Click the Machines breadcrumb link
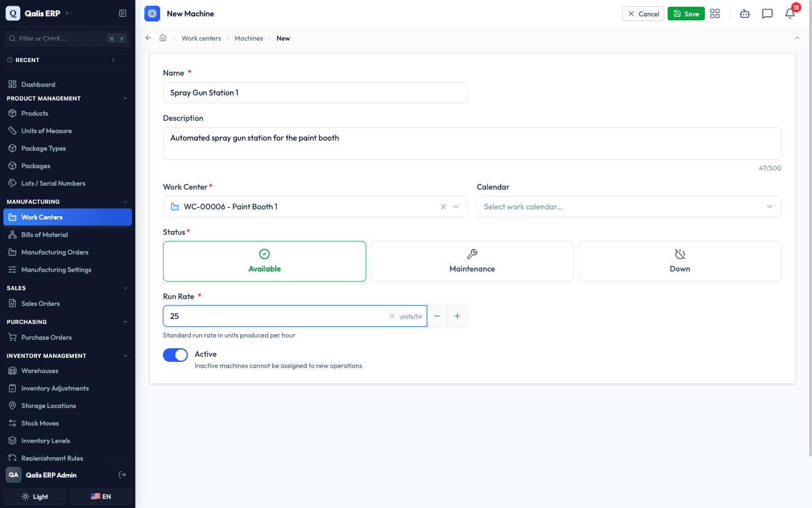The height and width of the screenshot is (508, 812). [x=249, y=38]
